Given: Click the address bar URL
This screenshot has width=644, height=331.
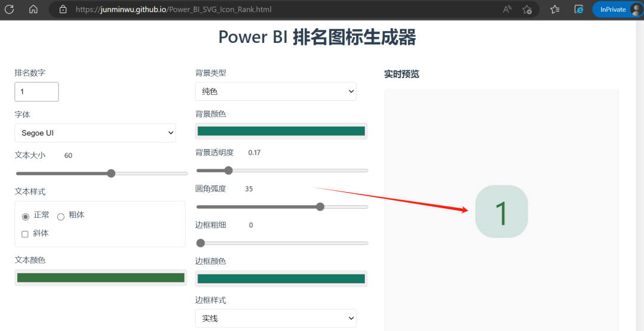Looking at the screenshot, I should pos(174,10).
